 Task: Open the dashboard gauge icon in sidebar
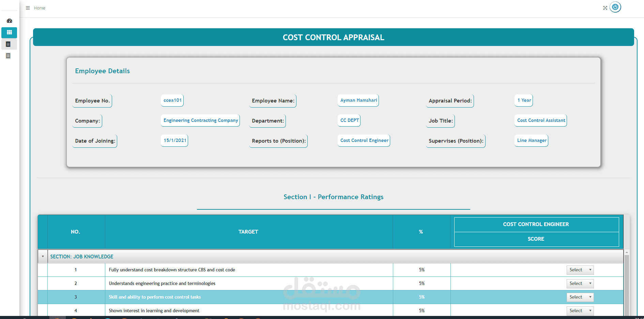[9, 21]
